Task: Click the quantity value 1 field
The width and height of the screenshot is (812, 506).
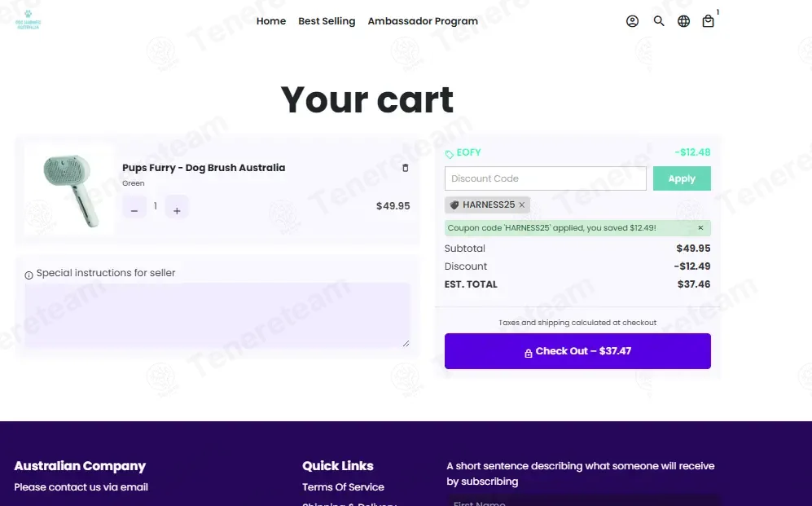Action: pyautogui.click(x=156, y=206)
